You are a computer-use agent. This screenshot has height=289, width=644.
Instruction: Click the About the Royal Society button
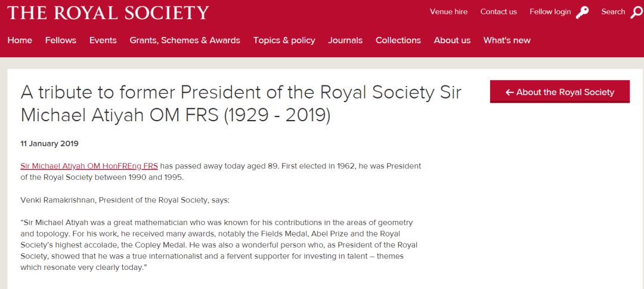[x=559, y=92]
